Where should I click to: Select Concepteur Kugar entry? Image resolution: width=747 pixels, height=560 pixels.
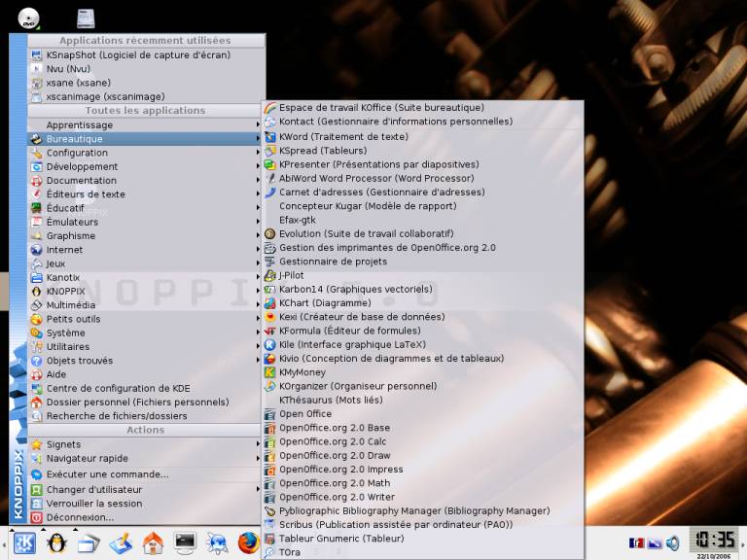[422, 206]
